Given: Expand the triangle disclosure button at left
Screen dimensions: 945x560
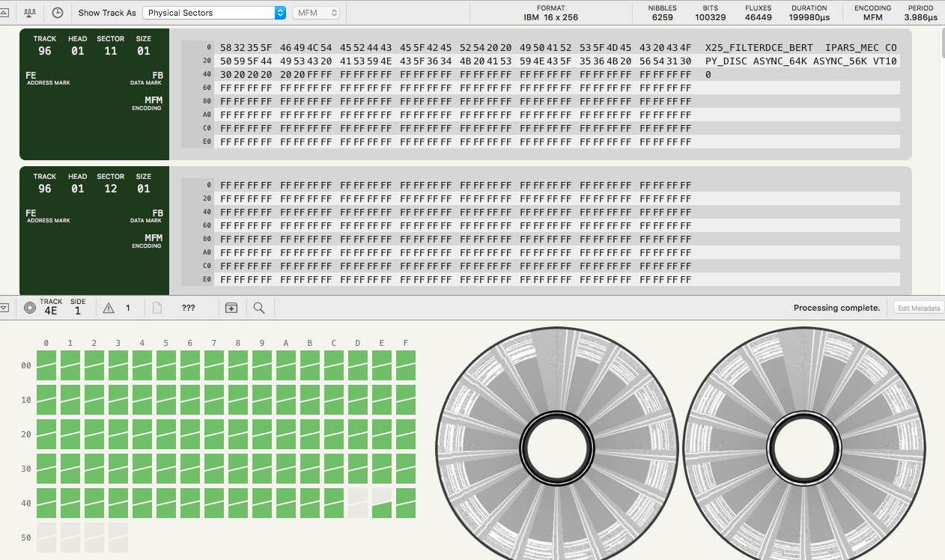Looking at the screenshot, I should (x=4, y=308).
